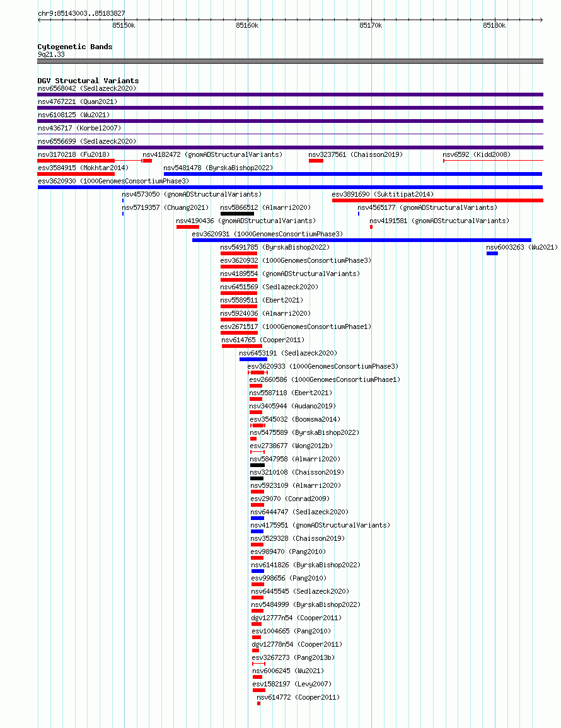Click dgv12777n54 (Cooper2011) label
Viewport: 561px width, 728px height.
coord(296,618)
